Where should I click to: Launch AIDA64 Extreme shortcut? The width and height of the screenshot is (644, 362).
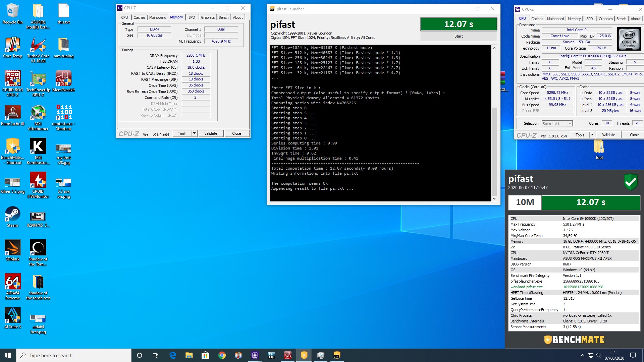[x=13, y=287]
